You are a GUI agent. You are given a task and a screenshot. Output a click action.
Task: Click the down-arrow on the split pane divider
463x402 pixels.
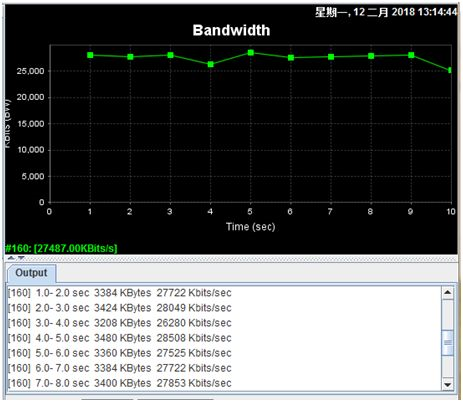click(21, 257)
